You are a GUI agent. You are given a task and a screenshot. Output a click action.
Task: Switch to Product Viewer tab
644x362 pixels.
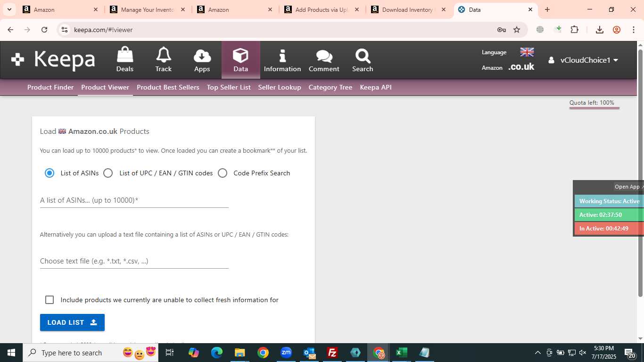pyautogui.click(x=105, y=87)
